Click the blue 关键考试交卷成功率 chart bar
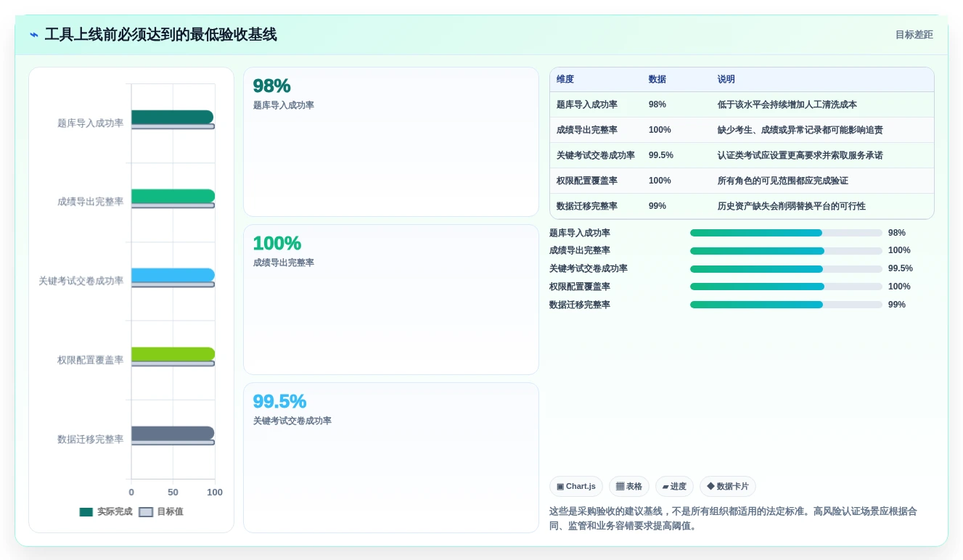The image size is (963, 560). 173,275
